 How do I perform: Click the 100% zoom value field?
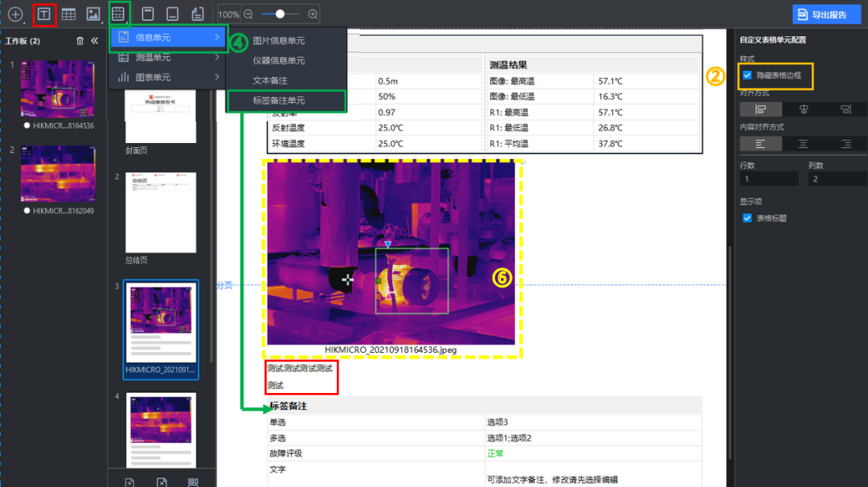point(228,14)
